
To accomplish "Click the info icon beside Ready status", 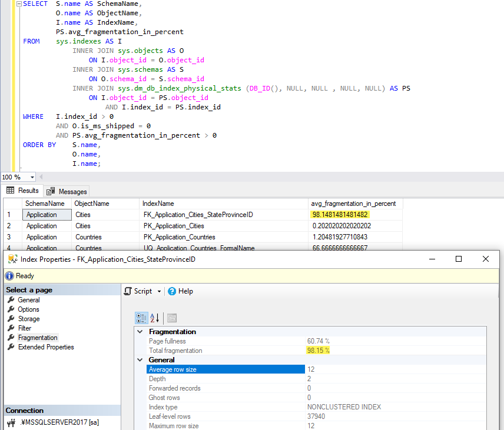I will [x=9, y=275].
